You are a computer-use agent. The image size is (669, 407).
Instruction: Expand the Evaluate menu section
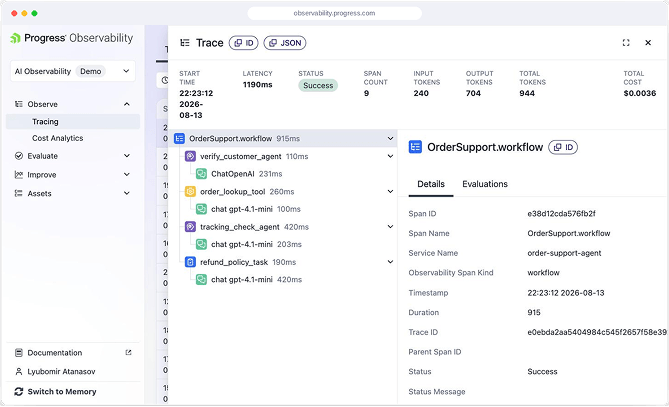(127, 156)
